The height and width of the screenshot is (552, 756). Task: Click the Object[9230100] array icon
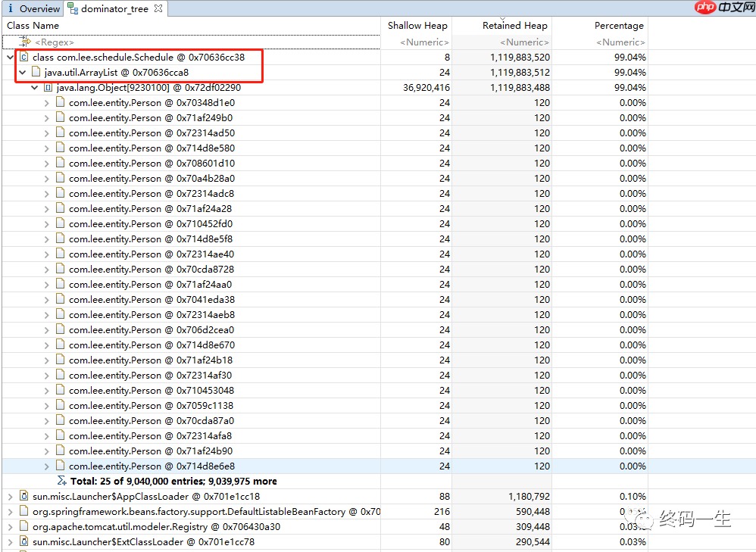click(x=48, y=88)
